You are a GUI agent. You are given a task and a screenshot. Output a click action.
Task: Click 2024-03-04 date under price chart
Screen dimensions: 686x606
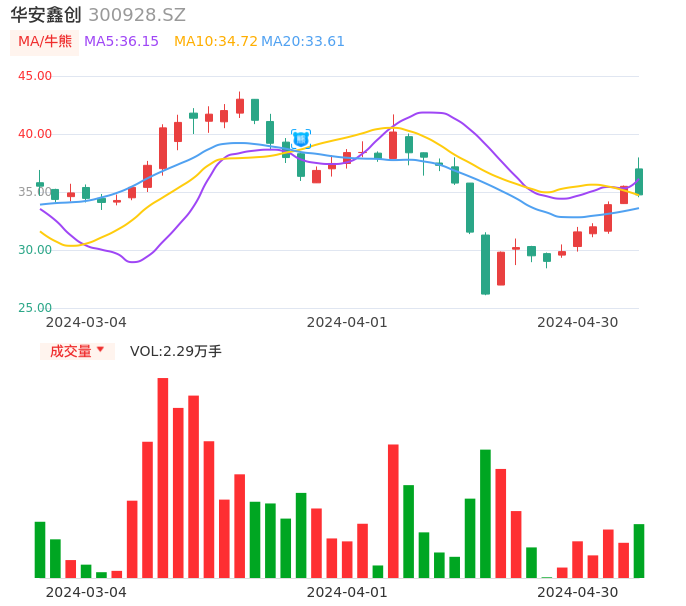tap(86, 322)
